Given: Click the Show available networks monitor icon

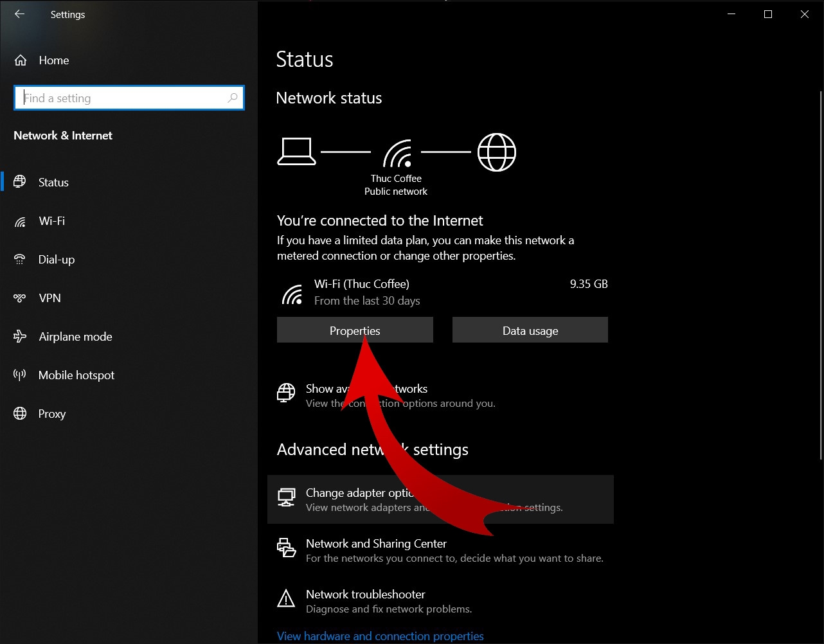Looking at the screenshot, I should pyautogui.click(x=286, y=393).
